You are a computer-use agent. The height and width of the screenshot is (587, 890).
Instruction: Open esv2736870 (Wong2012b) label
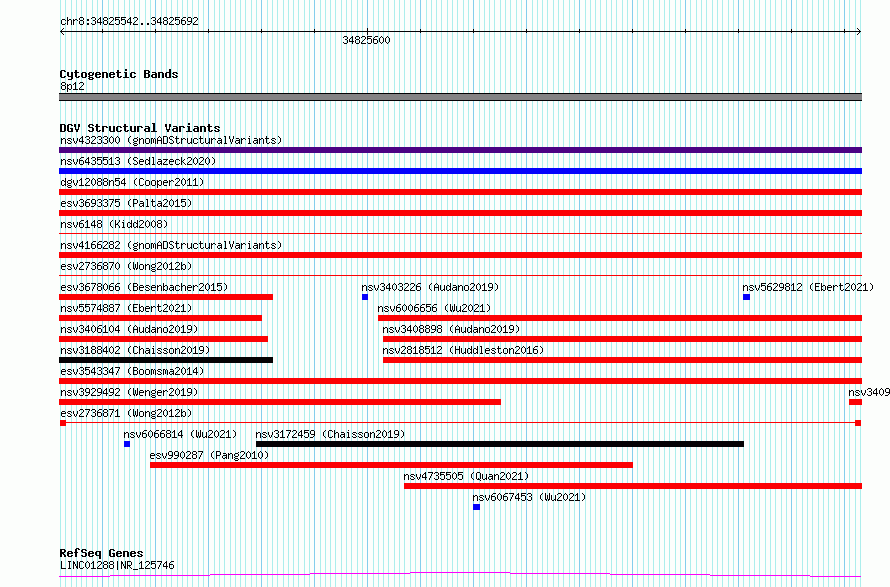pyautogui.click(x=126, y=266)
